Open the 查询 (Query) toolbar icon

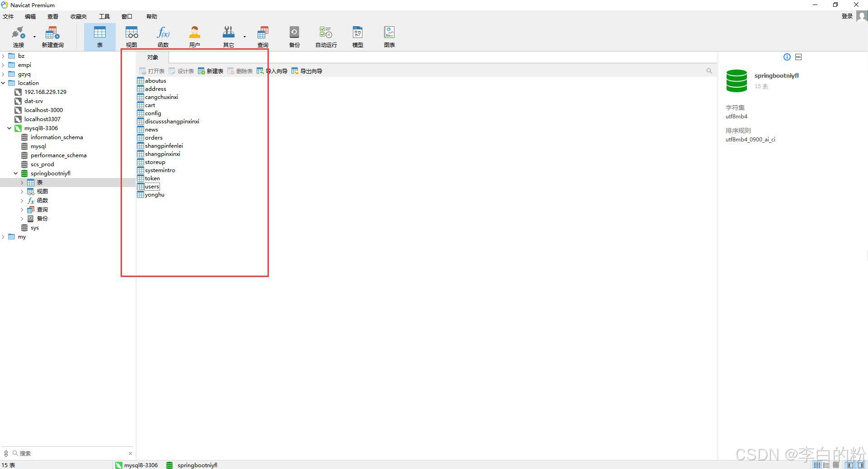tap(263, 37)
